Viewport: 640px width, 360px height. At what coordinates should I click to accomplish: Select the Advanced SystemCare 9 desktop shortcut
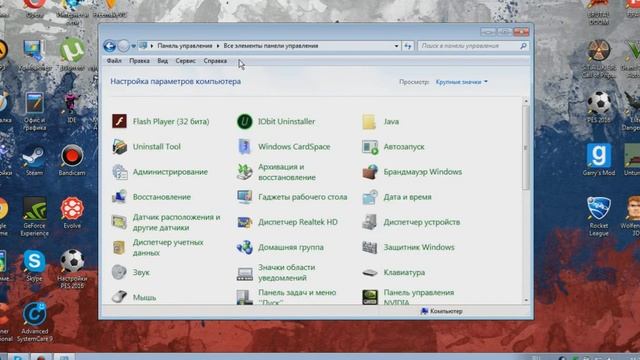click(x=34, y=322)
